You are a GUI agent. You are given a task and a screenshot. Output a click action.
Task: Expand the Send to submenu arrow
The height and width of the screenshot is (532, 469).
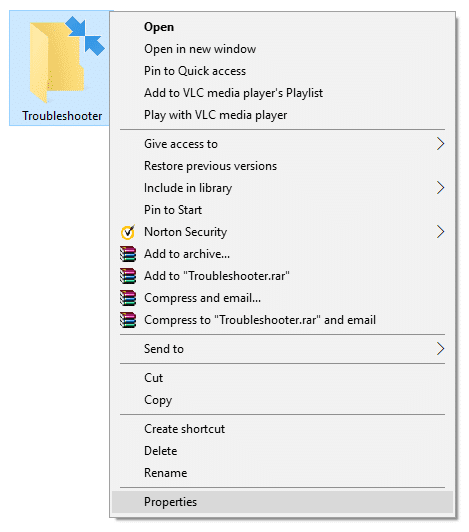tap(440, 349)
